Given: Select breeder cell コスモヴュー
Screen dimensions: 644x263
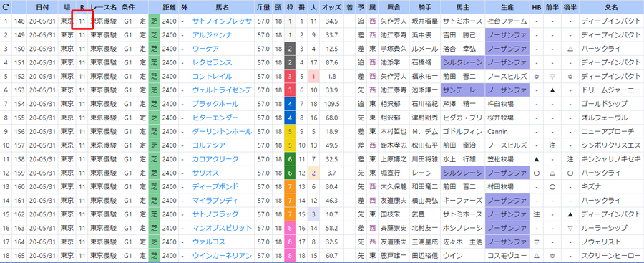Looking at the screenshot, I should [x=507, y=256].
